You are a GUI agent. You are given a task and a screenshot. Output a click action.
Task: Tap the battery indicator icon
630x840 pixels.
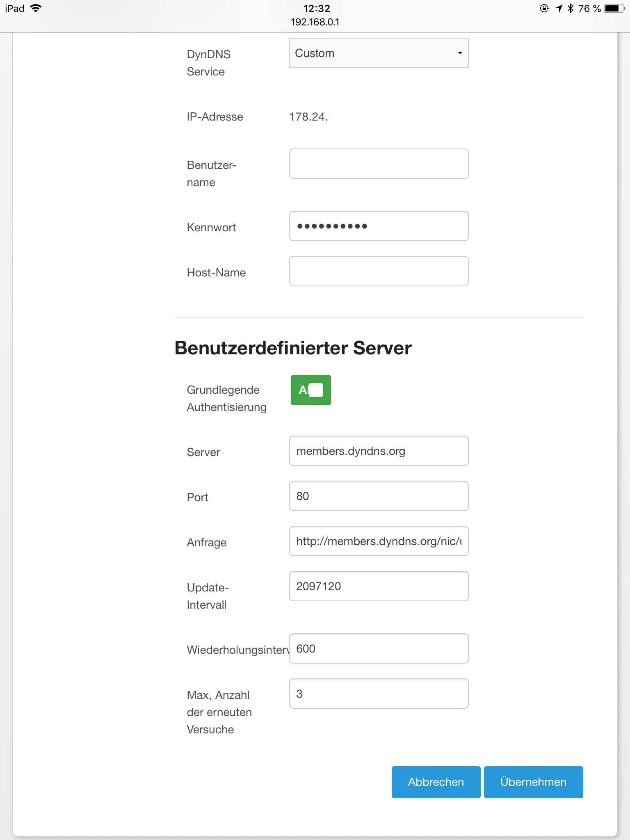click(x=614, y=8)
